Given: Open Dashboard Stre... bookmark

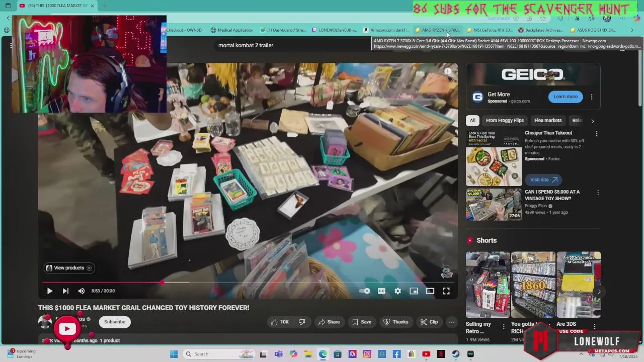Looking at the screenshot, I should tap(283, 30).
